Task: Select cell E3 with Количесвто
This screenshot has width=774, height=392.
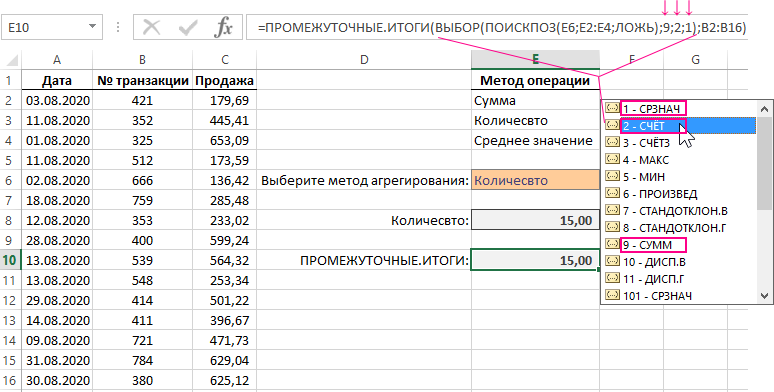Action: click(x=536, y=120)
